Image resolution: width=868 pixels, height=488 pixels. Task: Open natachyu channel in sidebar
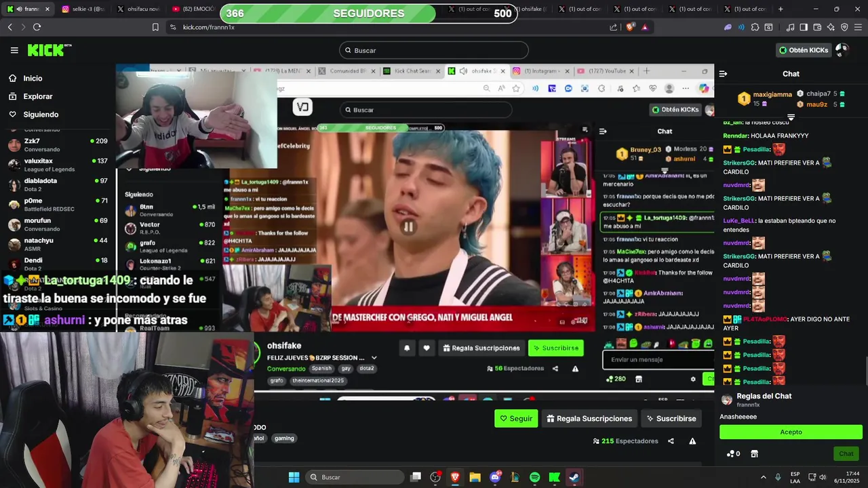[58, 244]
